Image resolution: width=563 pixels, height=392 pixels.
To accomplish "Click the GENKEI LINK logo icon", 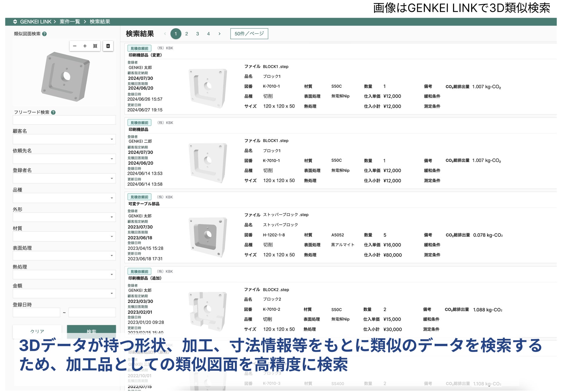I will tap(15, 22).
